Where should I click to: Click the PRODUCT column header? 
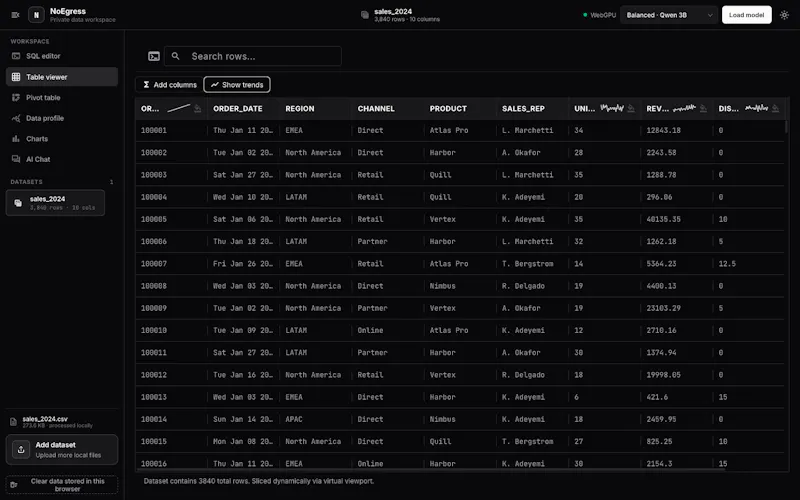click(x=448, y=109)
